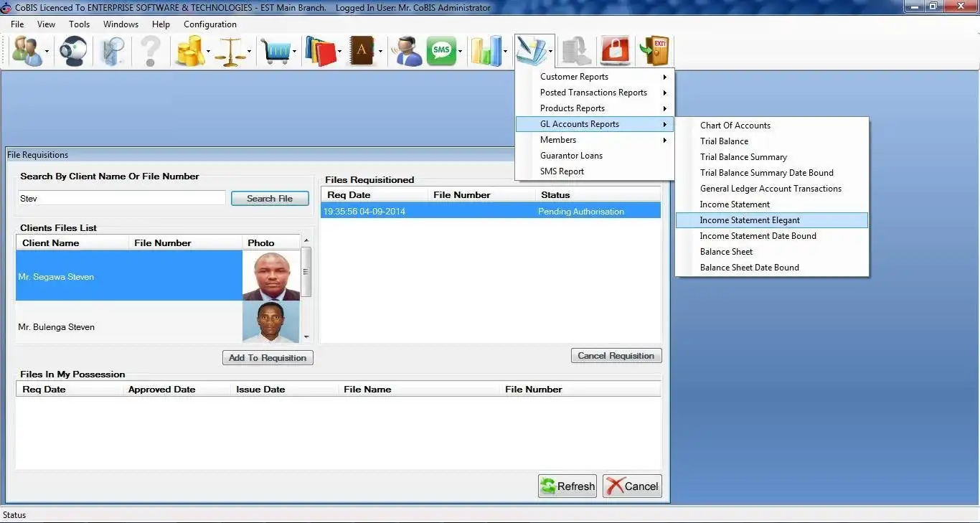Expand the dropdown arrow beside gold coins icon

pos(208,52)
